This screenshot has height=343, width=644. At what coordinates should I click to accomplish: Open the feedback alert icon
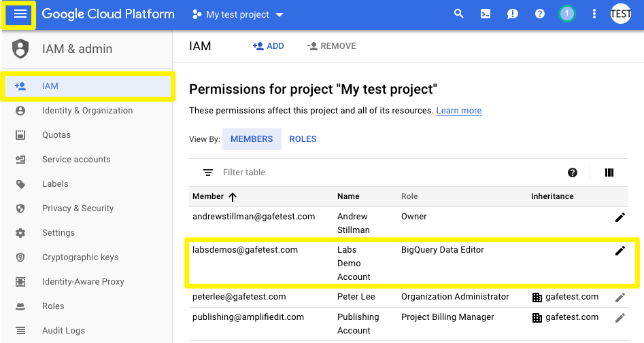pos(513,14)
